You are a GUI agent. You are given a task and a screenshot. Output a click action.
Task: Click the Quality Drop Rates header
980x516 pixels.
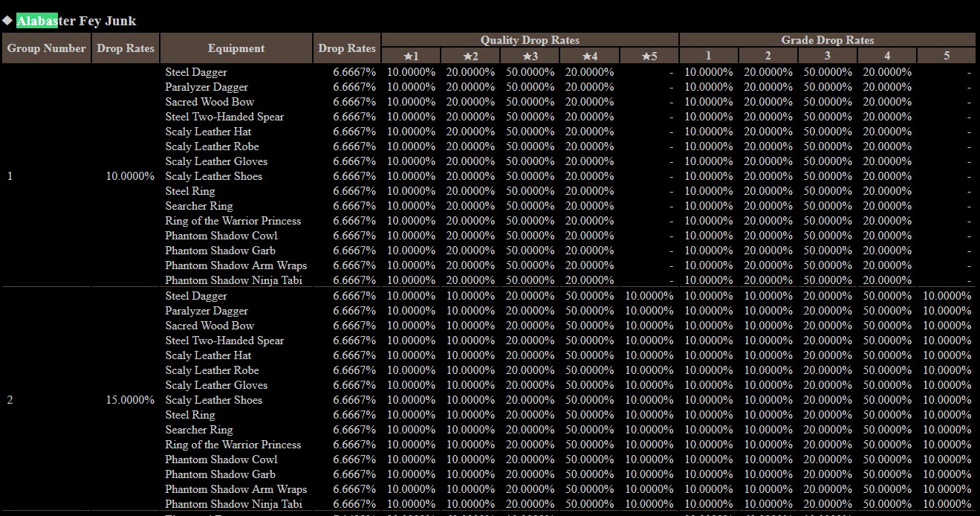(530, 40)
